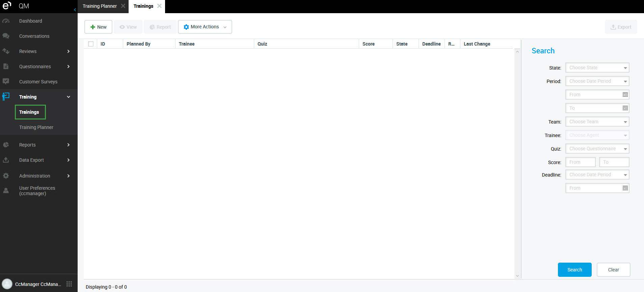Expand the More Actions menu
Viewport: 644px width, 292px height.
205,27
